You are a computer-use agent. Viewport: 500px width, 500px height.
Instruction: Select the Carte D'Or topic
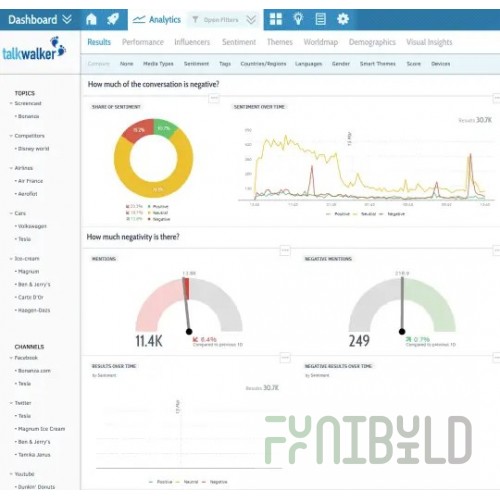[31, 297]
